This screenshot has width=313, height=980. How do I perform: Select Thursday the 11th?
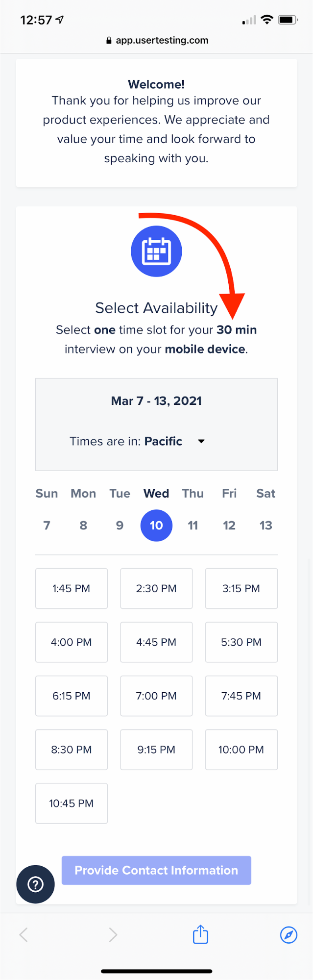tap(193, 526)
